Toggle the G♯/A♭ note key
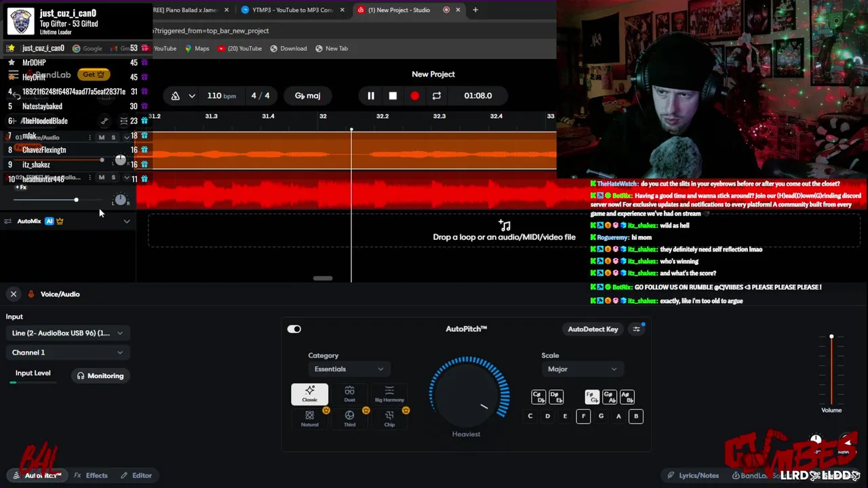 (x=609, y=396)
